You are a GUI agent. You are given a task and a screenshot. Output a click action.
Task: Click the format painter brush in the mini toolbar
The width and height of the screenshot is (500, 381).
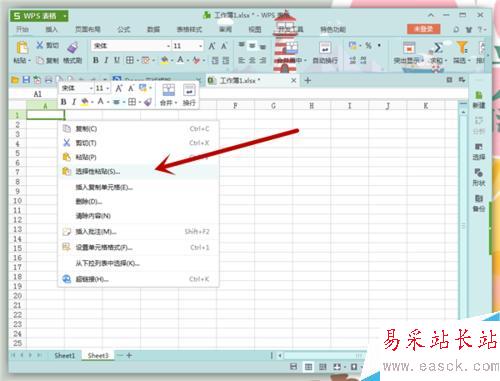point(148,102)
